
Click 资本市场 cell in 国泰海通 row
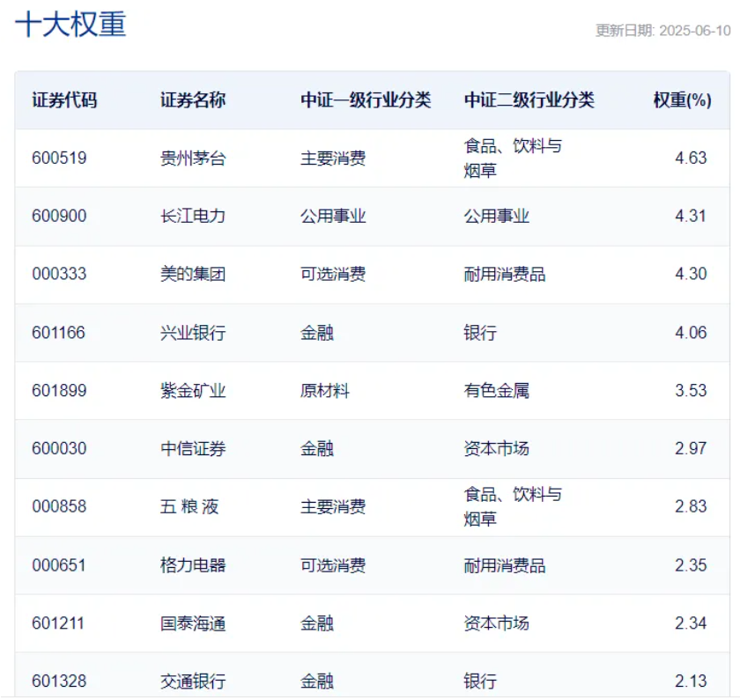[x=497, y=623]
